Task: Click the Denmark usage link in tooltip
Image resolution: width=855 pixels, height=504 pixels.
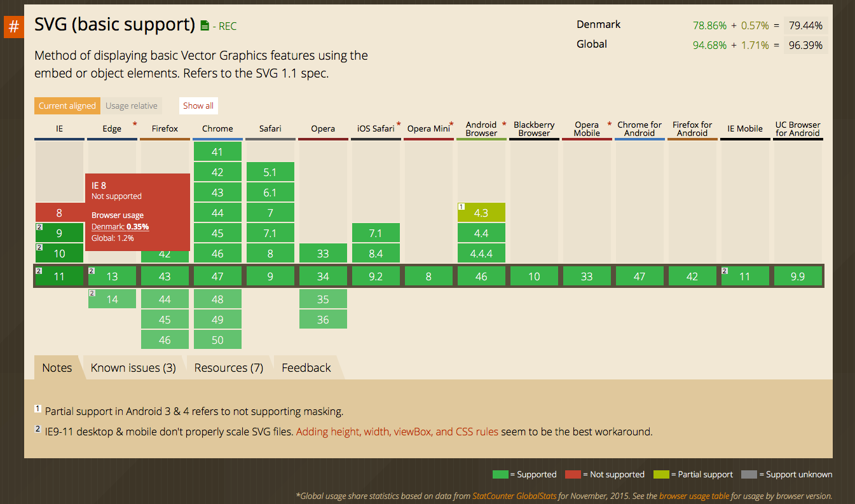Action: (120, 227)
